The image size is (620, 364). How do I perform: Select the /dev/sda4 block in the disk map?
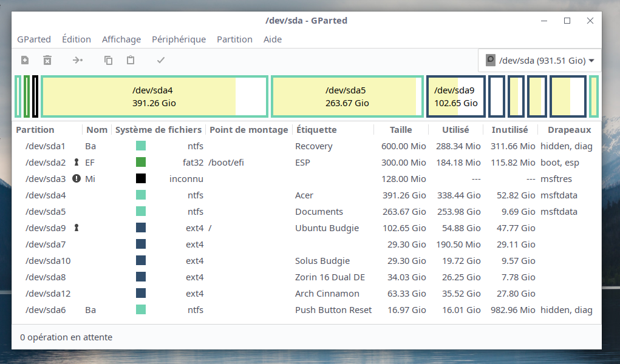click(x=154, y=96)
